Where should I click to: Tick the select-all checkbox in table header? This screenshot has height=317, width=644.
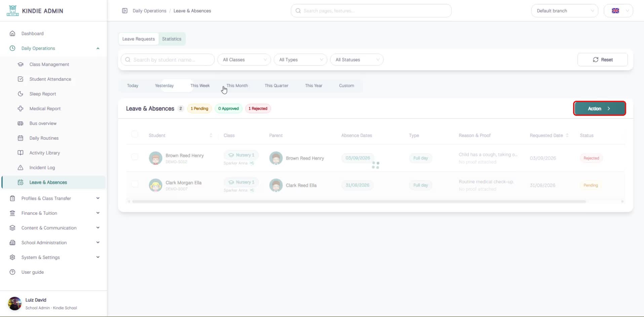click(135, 134)
